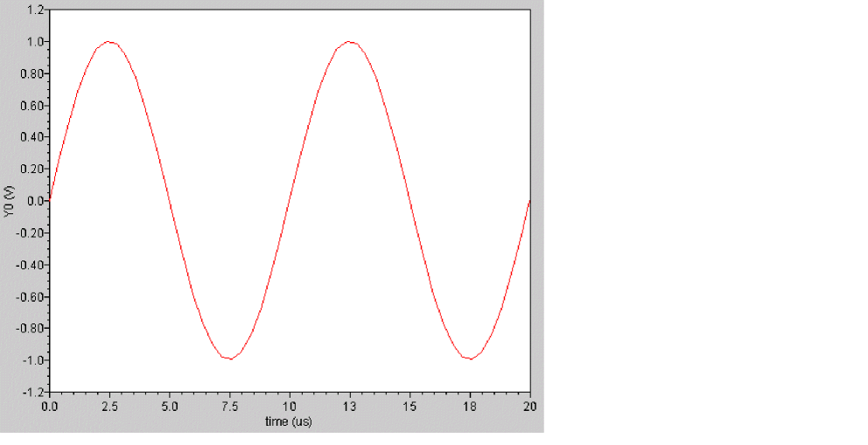Click the positive 1.2 y-axis tick label
This screenshot has height=445, width=868.
coord(35,10)
